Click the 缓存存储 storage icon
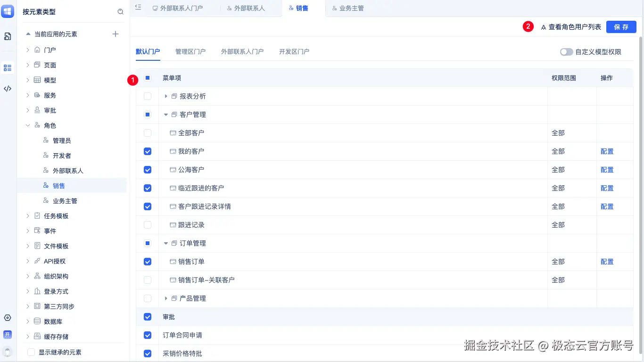This screenshot has height=362, width=644. pos(37,337)
